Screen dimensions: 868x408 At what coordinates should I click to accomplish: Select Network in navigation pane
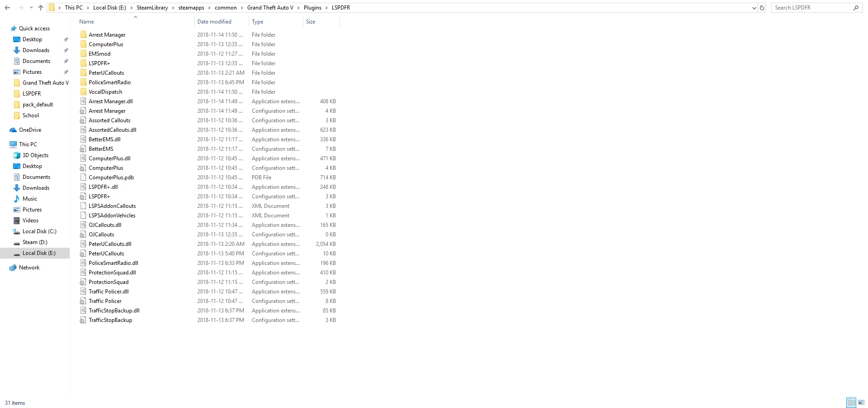[29, 268]
